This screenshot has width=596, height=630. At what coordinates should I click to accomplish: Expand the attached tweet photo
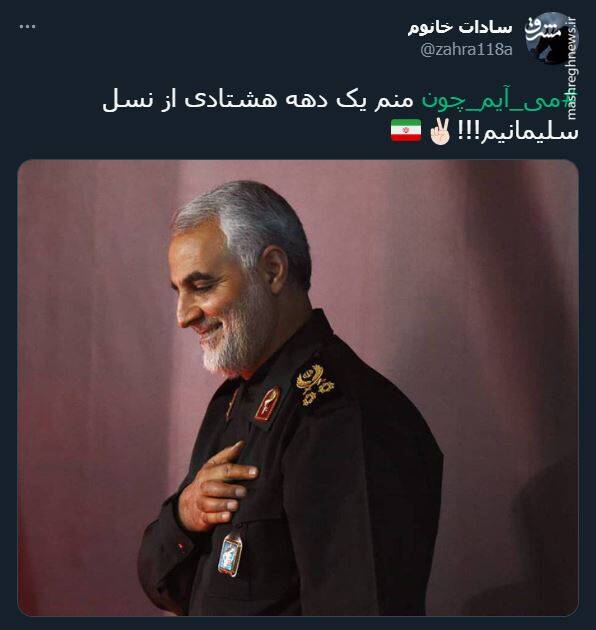(298, 388)
